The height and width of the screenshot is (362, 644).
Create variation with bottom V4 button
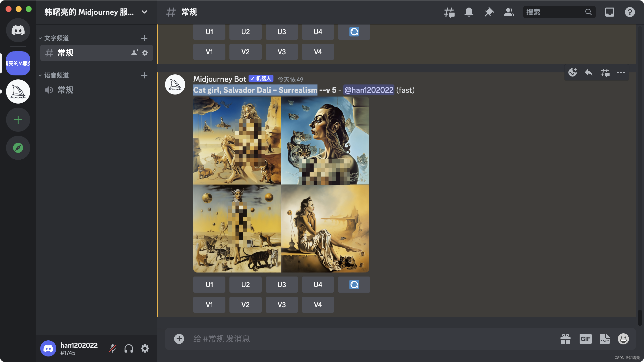pyautogui.click(x=318, y=305)
